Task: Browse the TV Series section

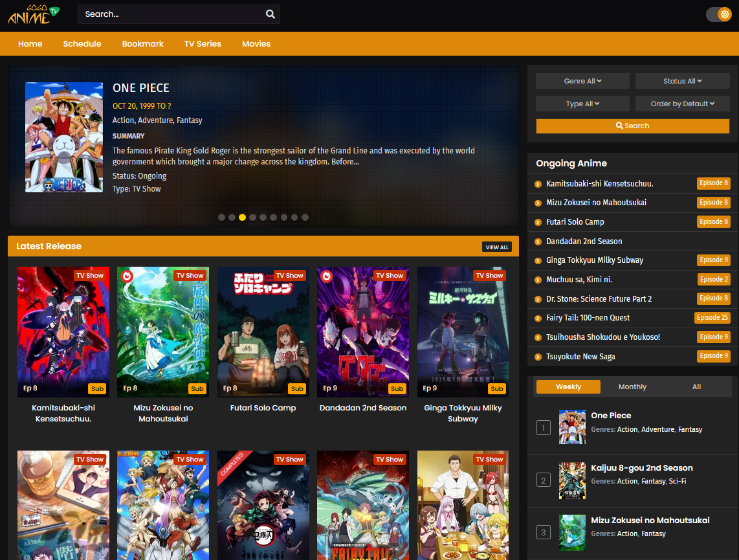Action: (x=203, y=44)
